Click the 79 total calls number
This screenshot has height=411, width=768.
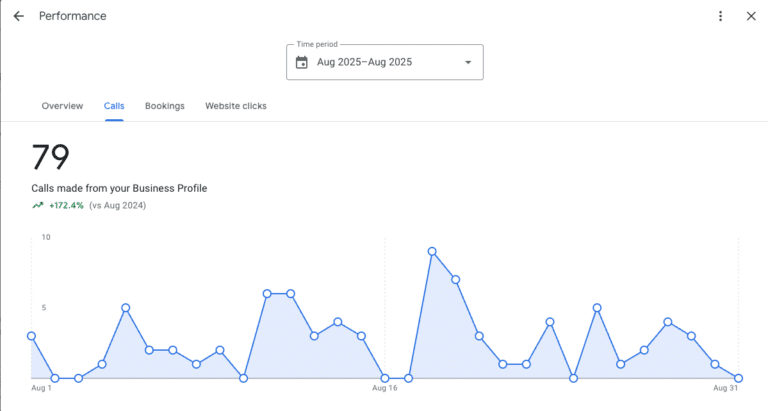tap(50, 158)
